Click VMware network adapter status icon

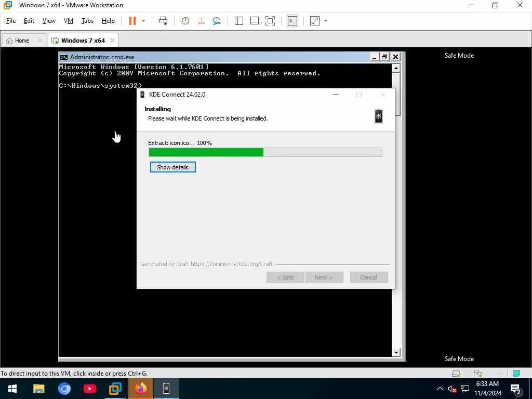[478, 374]
